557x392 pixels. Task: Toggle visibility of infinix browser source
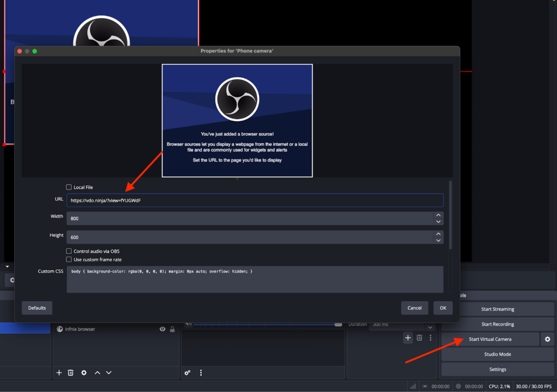162,329
